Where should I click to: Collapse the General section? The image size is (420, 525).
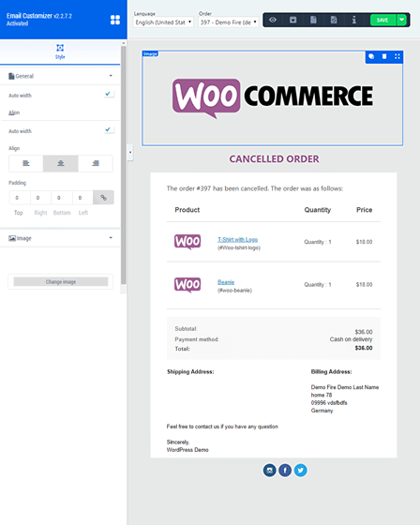pos(60,76)
